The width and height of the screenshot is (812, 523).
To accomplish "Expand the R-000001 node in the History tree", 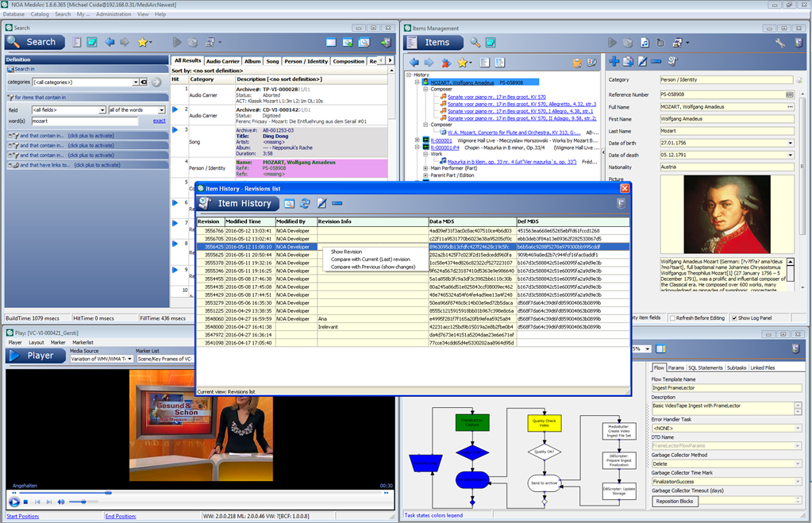I will [x=416, y=140].
